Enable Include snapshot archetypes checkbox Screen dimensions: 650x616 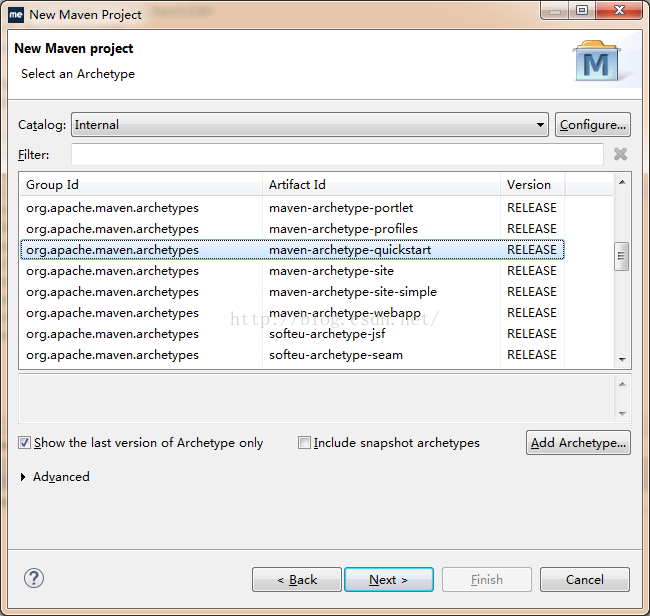point(304,443)
